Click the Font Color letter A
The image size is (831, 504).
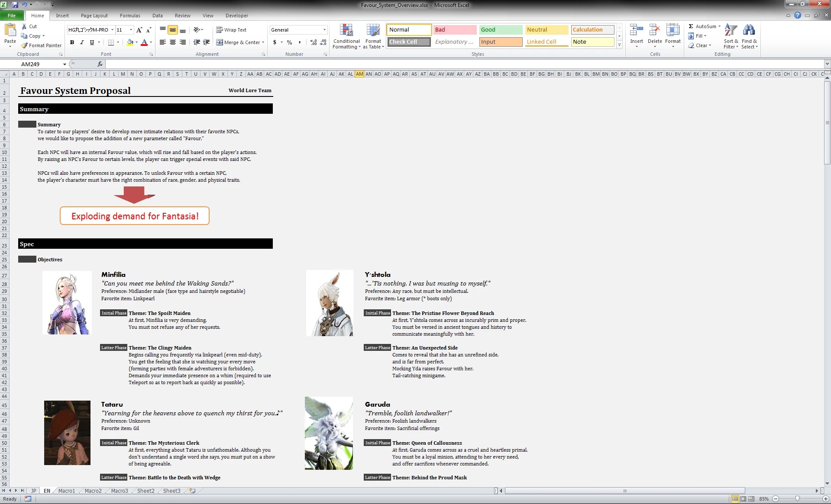point(144,42)
